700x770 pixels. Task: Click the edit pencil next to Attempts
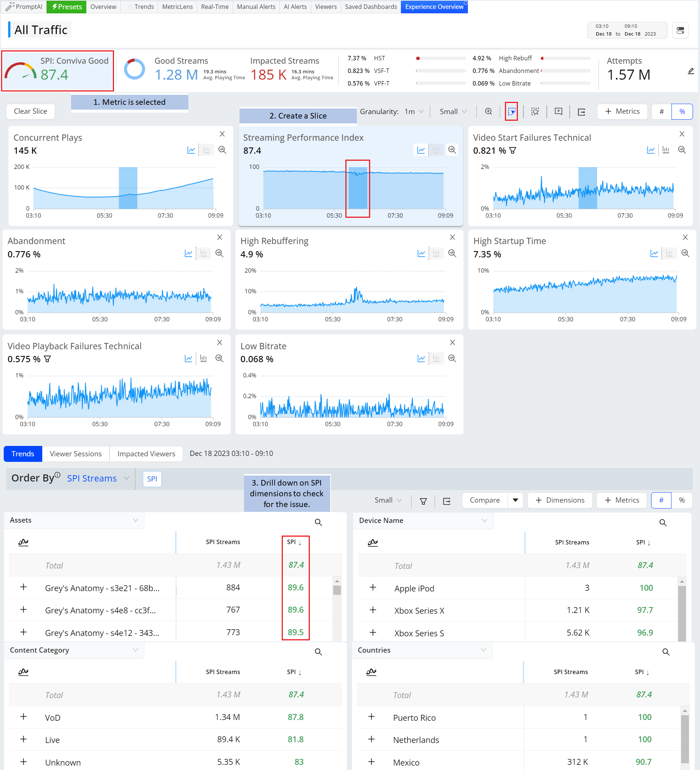tap(690, 71)
